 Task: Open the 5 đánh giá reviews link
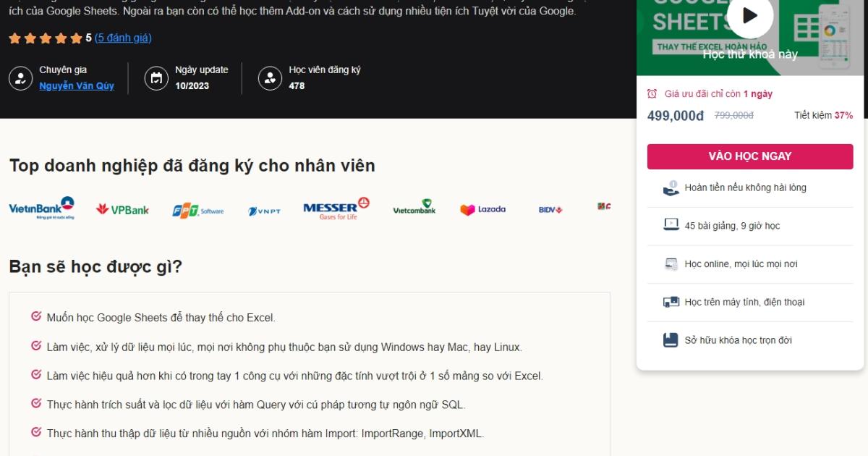pos(122,38)
